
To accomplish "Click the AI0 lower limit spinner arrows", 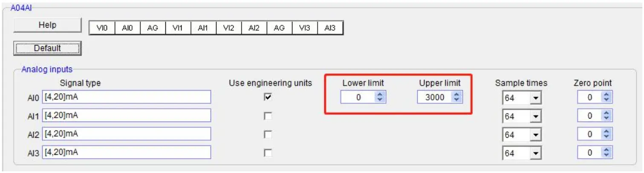I will (380, 97).
